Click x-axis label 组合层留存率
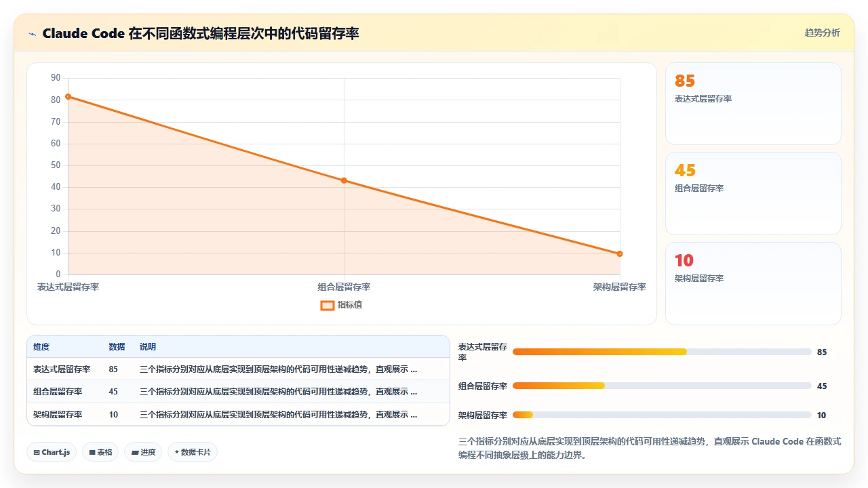868x488 pixels. tap(344, 287)
